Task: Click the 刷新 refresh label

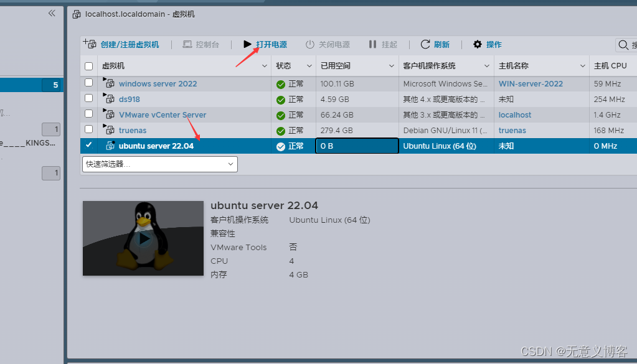Action: pos(441,45)
